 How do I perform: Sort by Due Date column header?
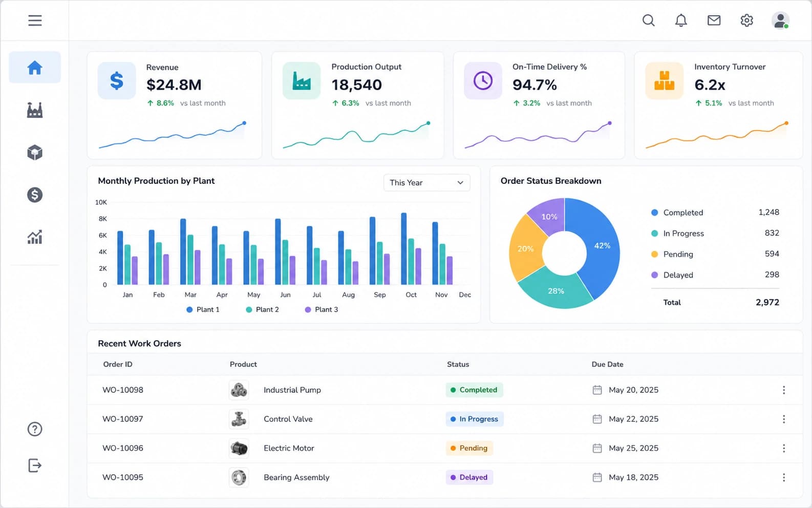607,364
